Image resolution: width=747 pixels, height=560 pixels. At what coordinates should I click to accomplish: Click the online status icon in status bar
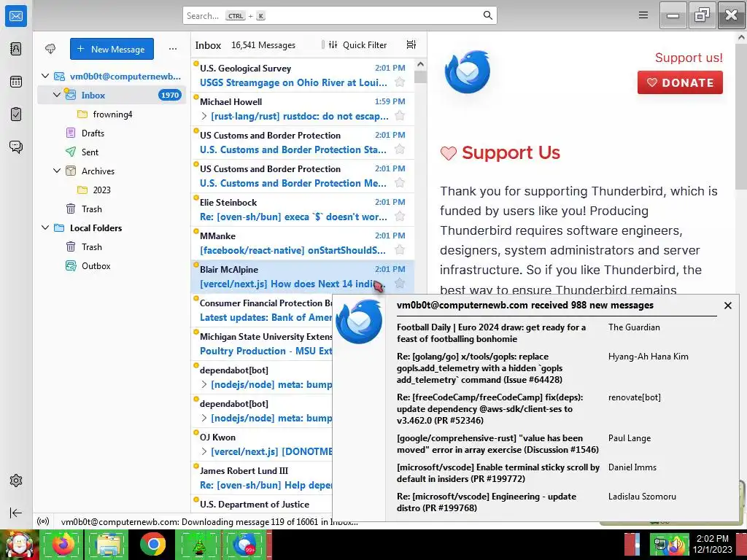[x=43, y=521]
